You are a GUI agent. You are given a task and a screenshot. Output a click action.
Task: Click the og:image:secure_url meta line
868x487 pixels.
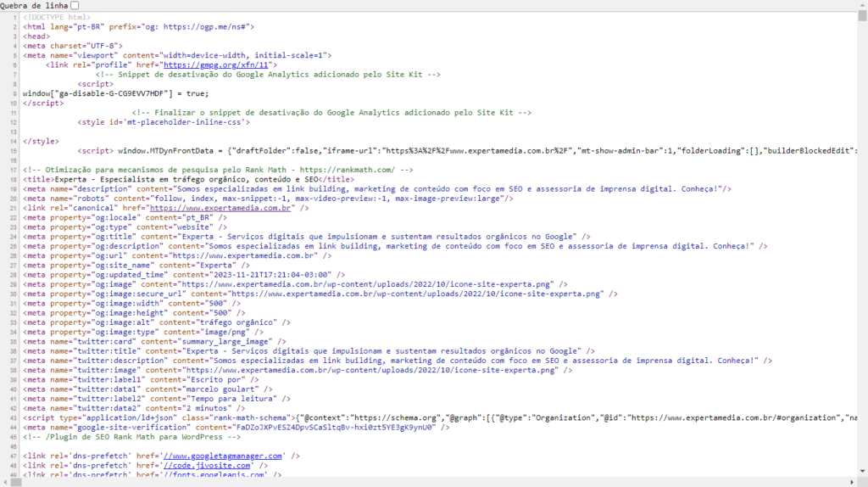tap(320, 294)
